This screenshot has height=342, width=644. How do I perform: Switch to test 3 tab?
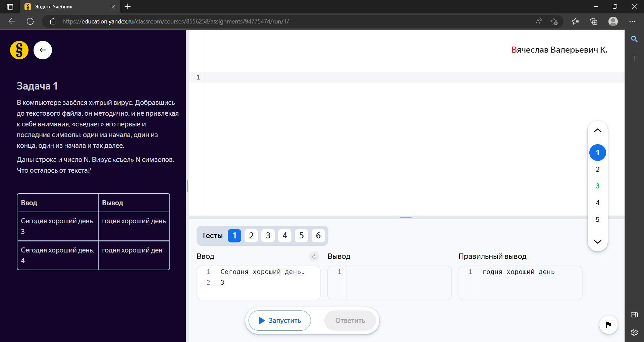pyautogui.click(x=268, y=236)
